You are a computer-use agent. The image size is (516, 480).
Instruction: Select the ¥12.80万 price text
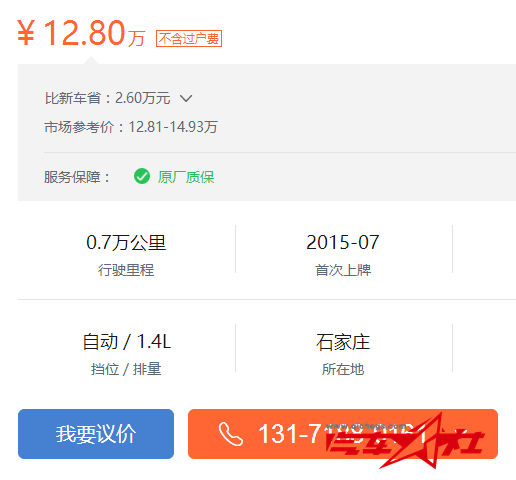click(81, 33)
